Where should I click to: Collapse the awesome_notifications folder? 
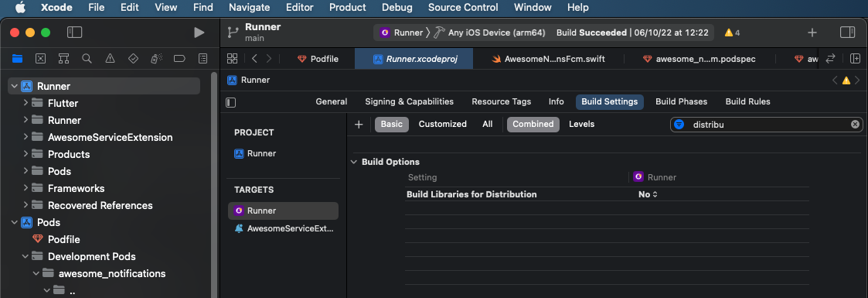tap(36, 274)
